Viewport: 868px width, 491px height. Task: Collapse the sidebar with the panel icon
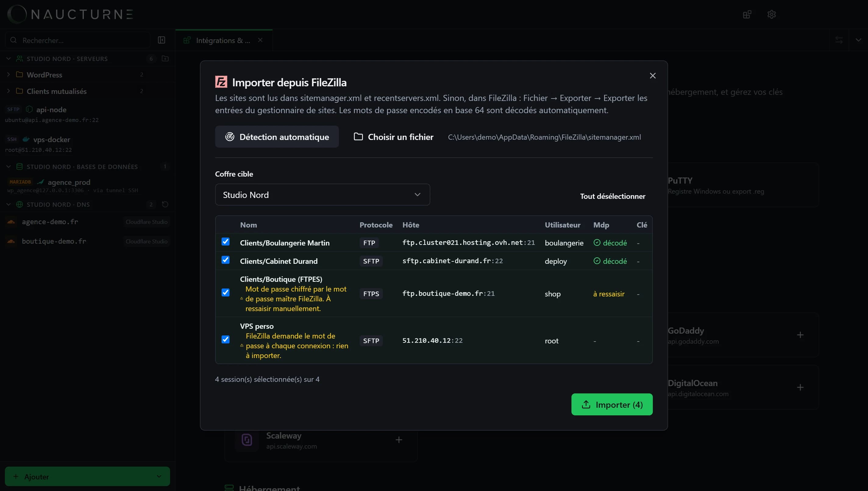(x=162, y=40)
